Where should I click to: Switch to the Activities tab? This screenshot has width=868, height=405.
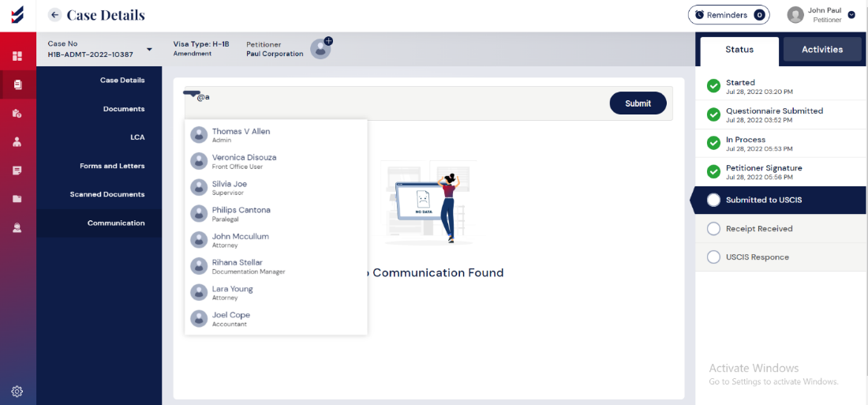[x=821, y=50]
